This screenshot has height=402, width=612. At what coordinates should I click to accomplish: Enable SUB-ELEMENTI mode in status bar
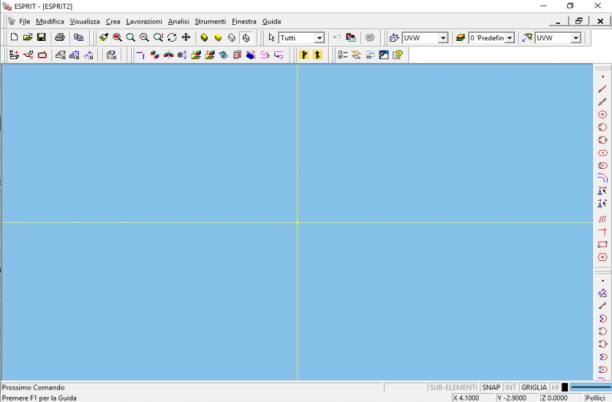point(453,387)
